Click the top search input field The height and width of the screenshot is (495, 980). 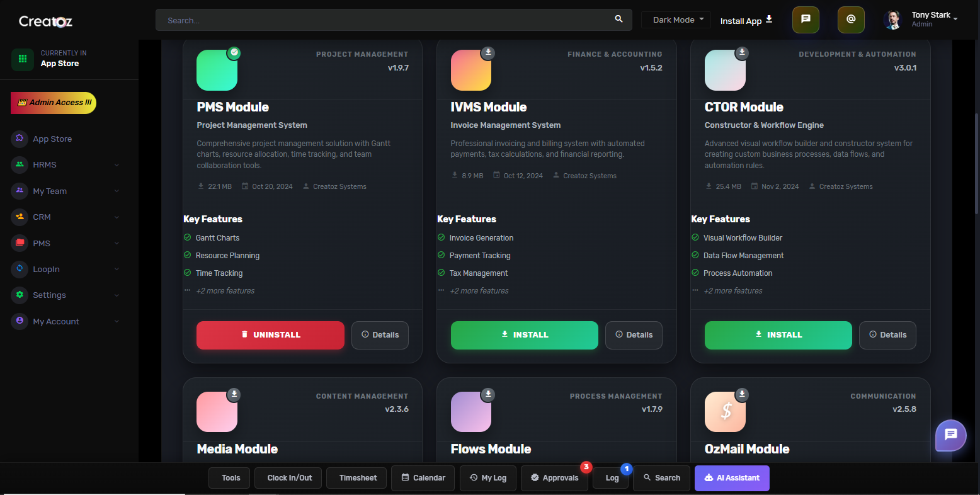coord(384,20)
